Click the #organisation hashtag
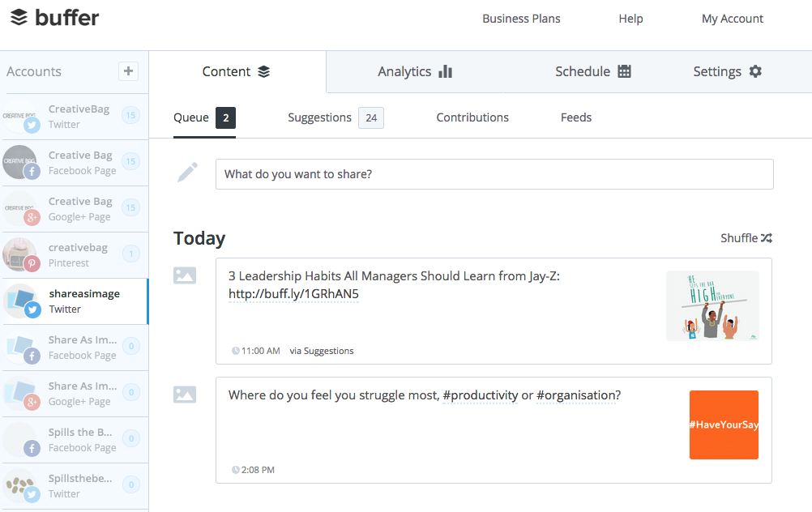The width and height of the screenshot is (812, 512). pos(576,395)
